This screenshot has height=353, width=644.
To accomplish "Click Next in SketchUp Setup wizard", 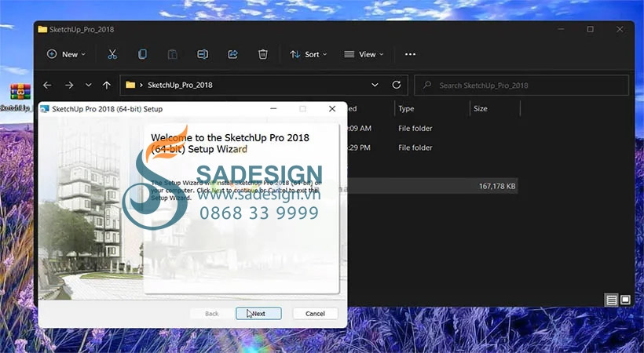I will (258, 314).
